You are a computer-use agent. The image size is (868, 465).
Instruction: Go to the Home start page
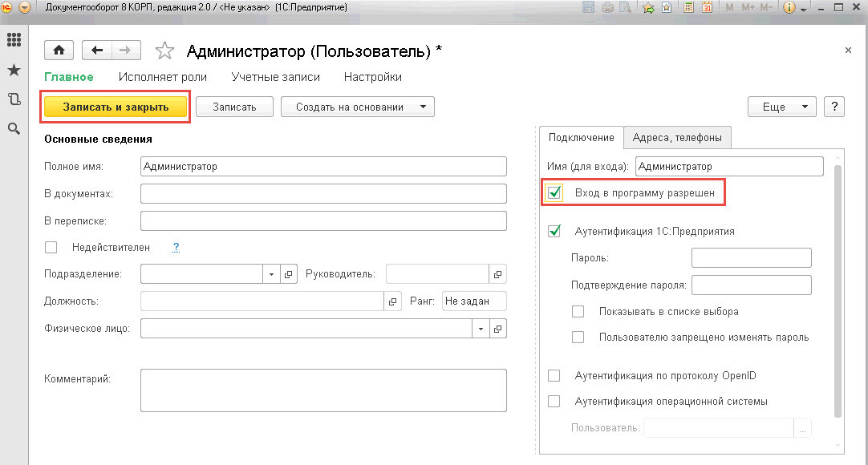[59, 51]
